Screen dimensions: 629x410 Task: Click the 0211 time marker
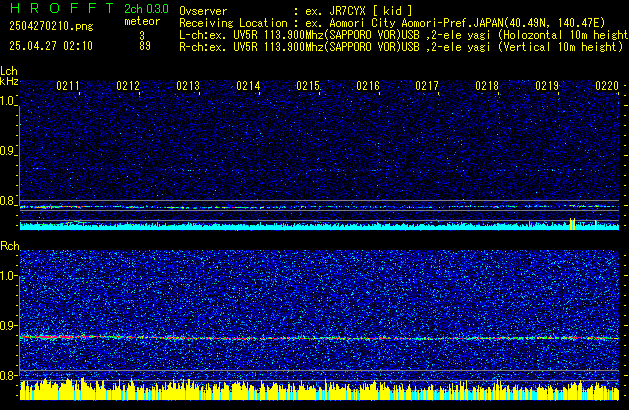click(68, 86)
